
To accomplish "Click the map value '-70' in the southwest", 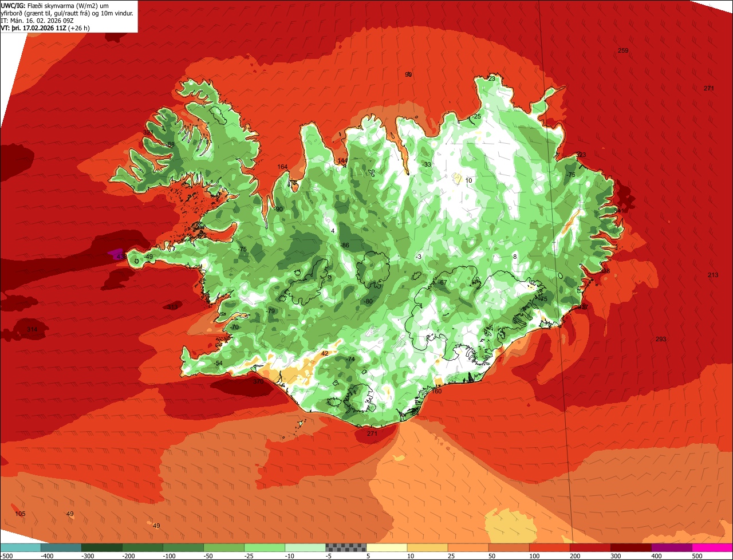I will pos(234,327).
